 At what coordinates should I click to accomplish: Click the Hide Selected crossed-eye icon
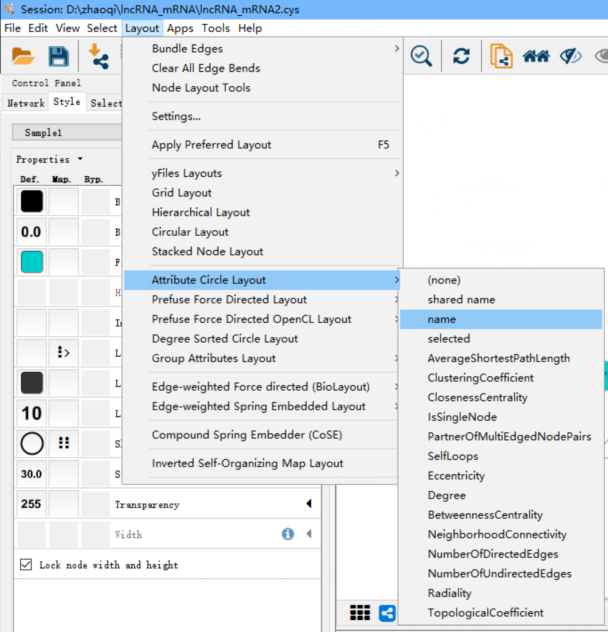(x=571, y=57)
